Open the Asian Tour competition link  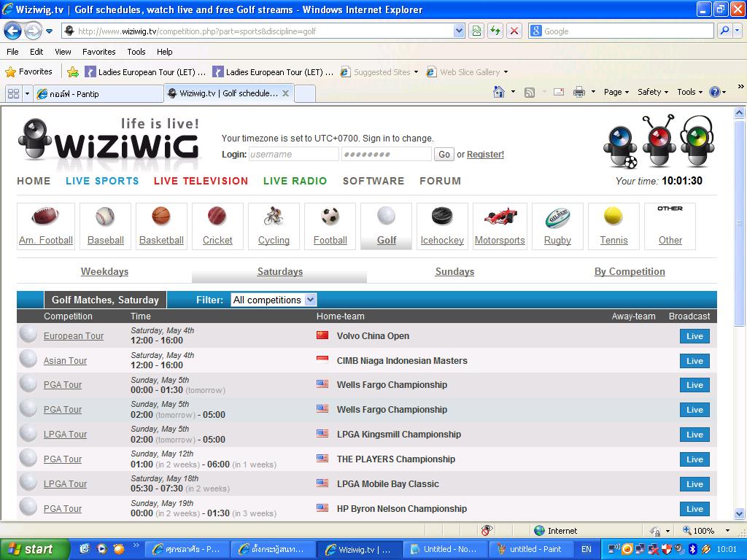[x=65, y=360]
